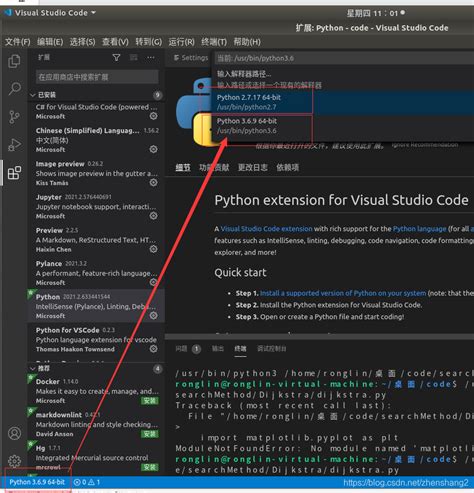The image size is (474, 493).
Task: Switch to the 更改日志 tab
Action: 252,167
